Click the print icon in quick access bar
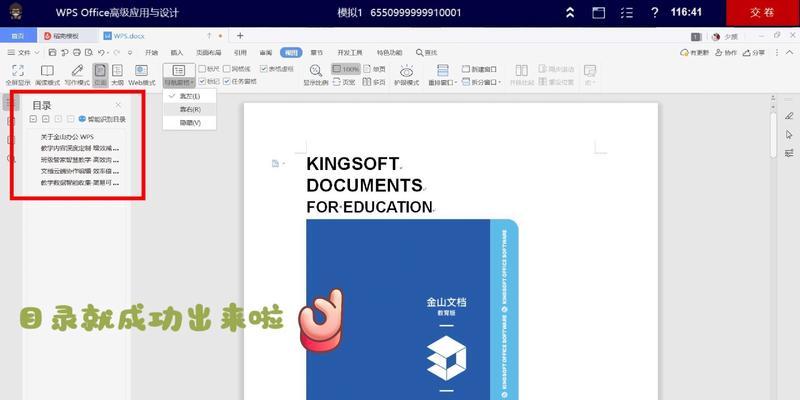800x400 pixels. [x=77, y=53]
